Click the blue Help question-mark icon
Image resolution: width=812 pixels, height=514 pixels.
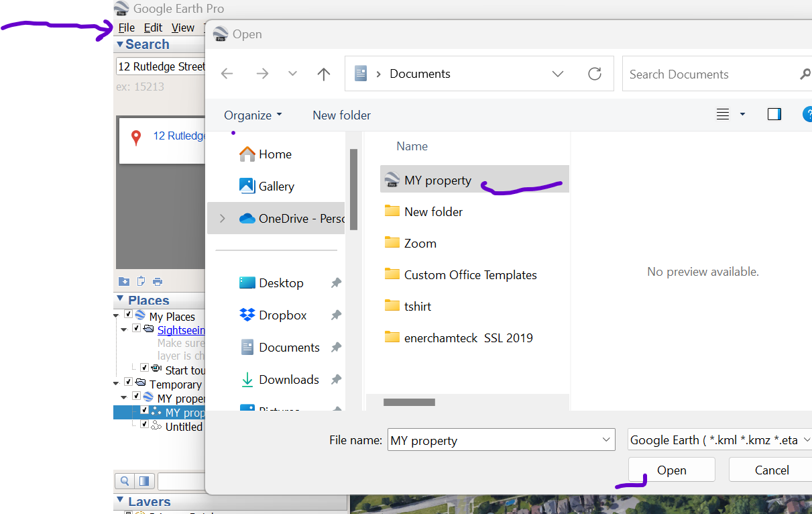(x=807, y=114)
